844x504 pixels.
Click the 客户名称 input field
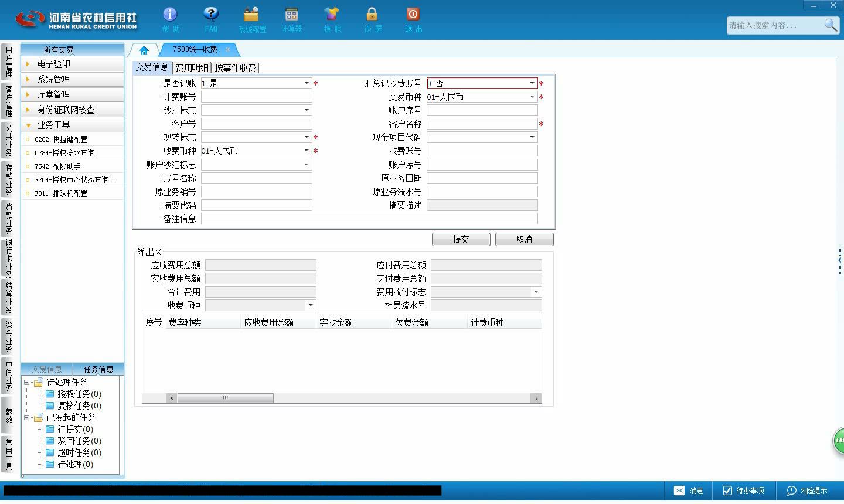point(482,124)
